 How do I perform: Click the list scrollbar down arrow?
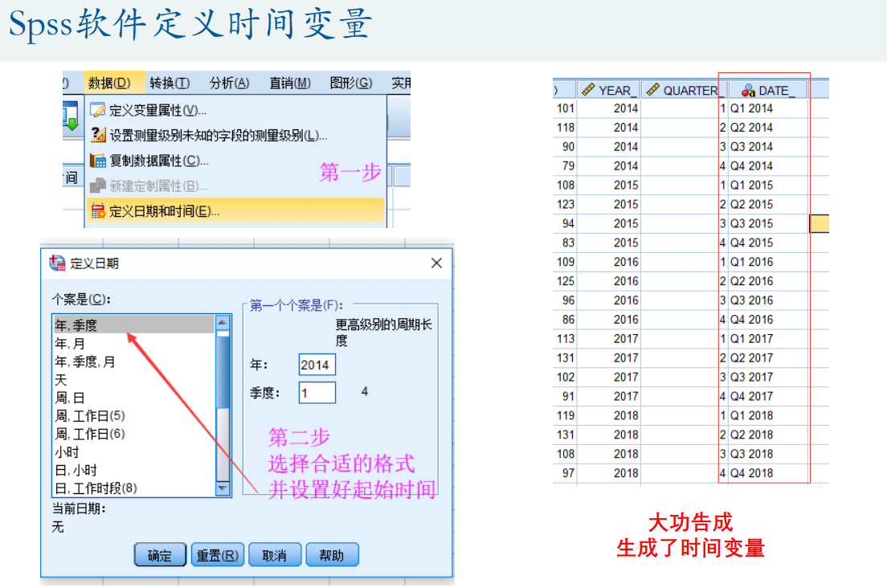(x=223, y=488)
